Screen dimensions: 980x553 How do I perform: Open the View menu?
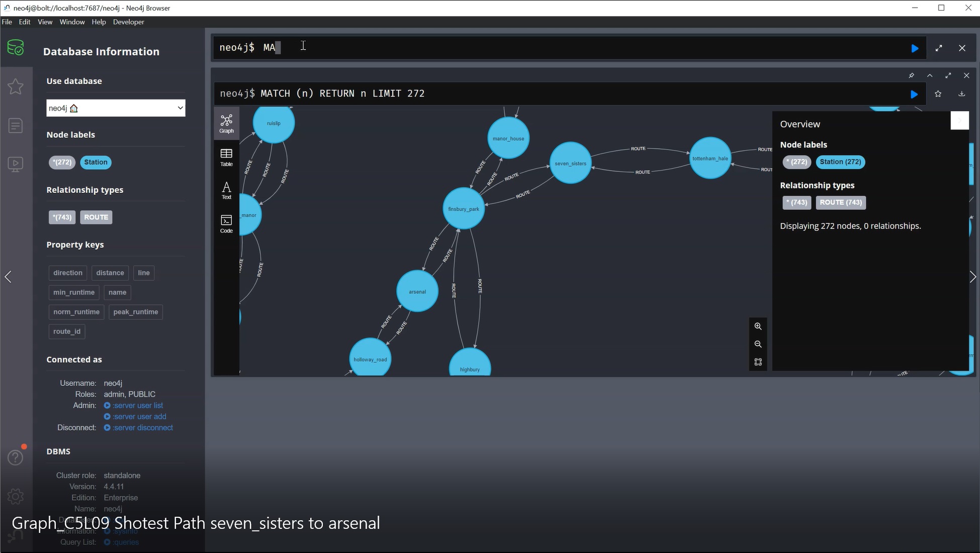[45, 22]
